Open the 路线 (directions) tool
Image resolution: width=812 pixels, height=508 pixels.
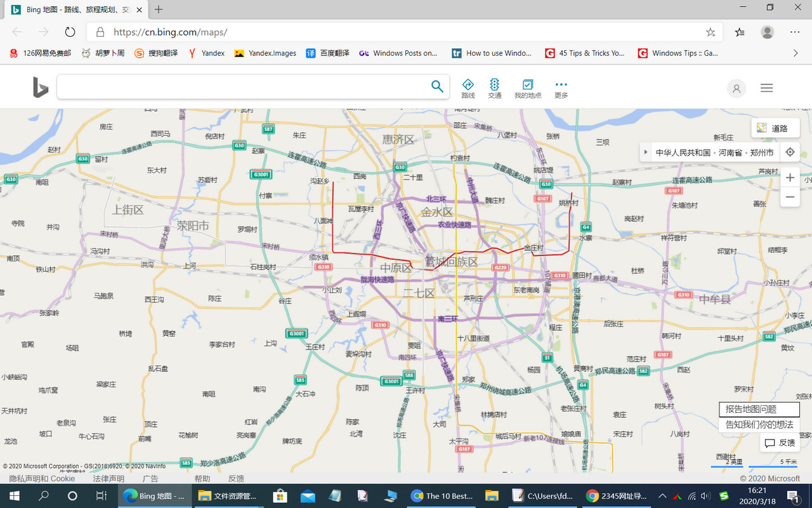(x=468, y=87)
